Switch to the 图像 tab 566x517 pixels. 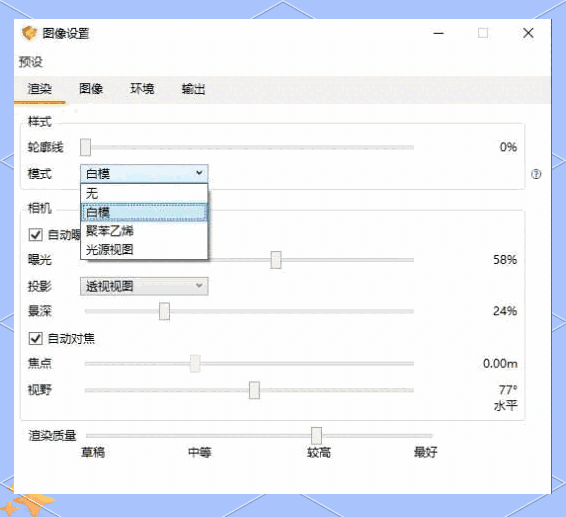[x=91, y=88]
